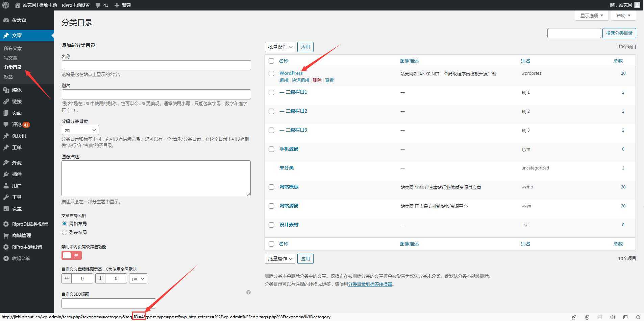Click the 文章 main menu item
Image resolution: width=644 pixels, height=321 pixels.
click(27, 36)
